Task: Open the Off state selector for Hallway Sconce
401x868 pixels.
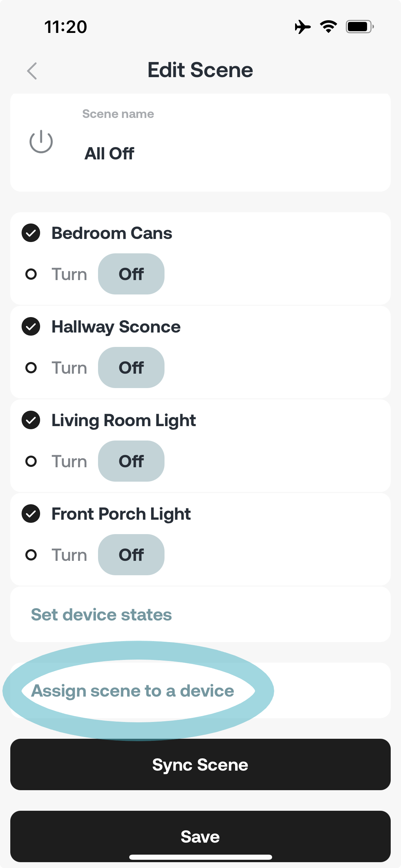Action: click(131, 367)
